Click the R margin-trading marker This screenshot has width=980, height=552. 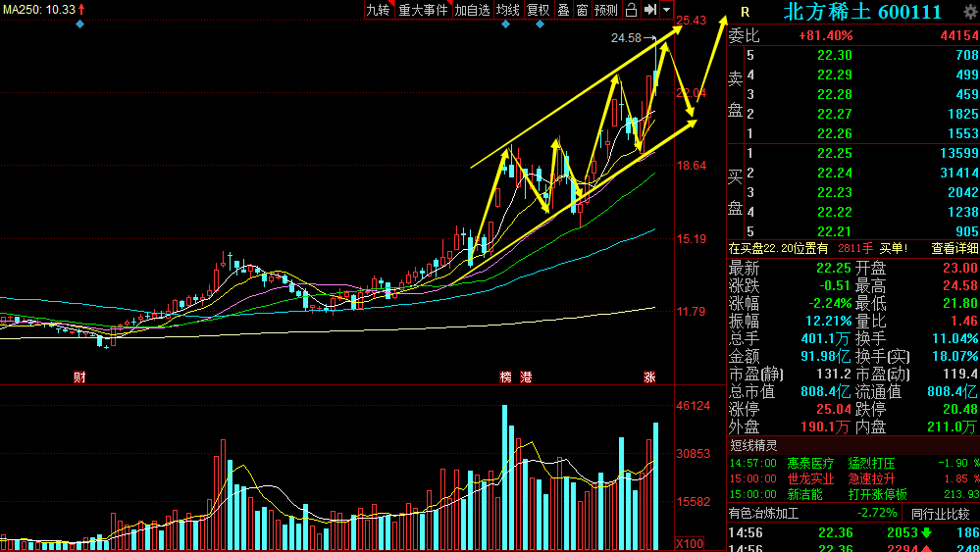pyautogui.click(x=745, y=12)
